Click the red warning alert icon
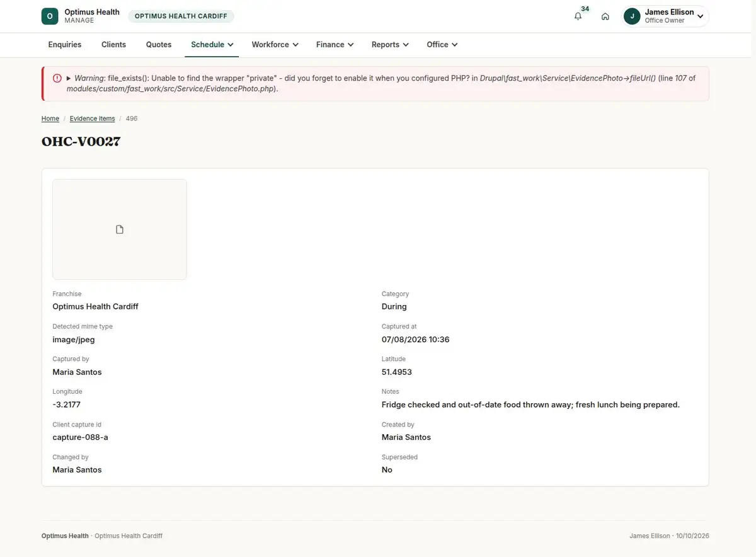This screenshot has width=756, height=557. coord(57,78)
